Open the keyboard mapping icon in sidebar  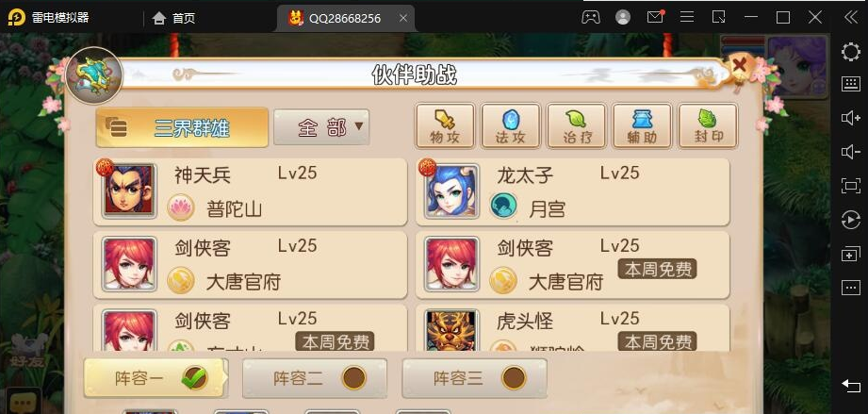[x=850, y=84]
